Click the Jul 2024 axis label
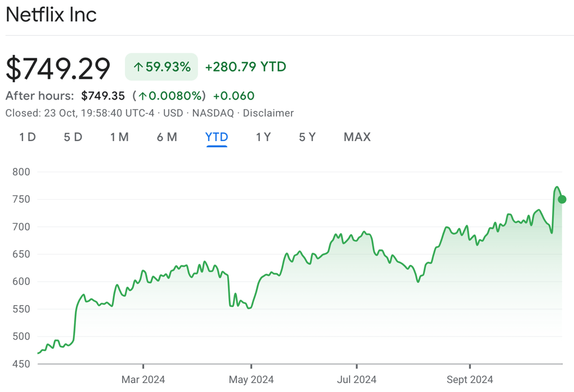574x392 pixels. click(x=357, y=380)
